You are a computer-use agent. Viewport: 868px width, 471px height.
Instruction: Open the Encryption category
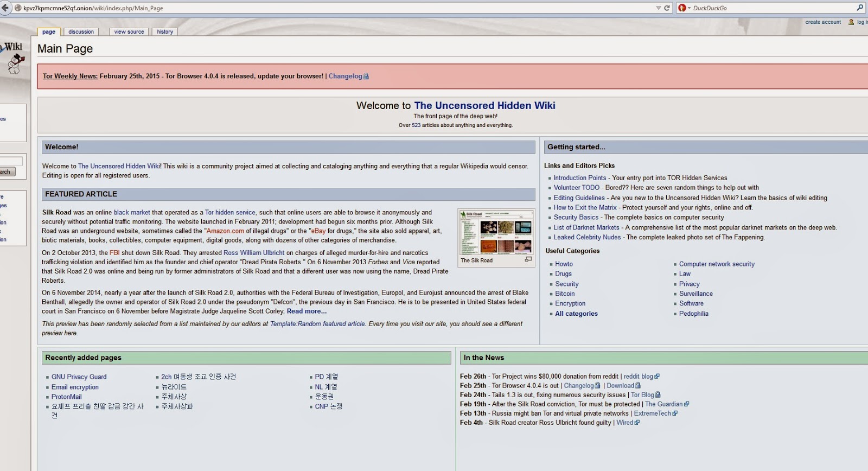click(570, 304)
